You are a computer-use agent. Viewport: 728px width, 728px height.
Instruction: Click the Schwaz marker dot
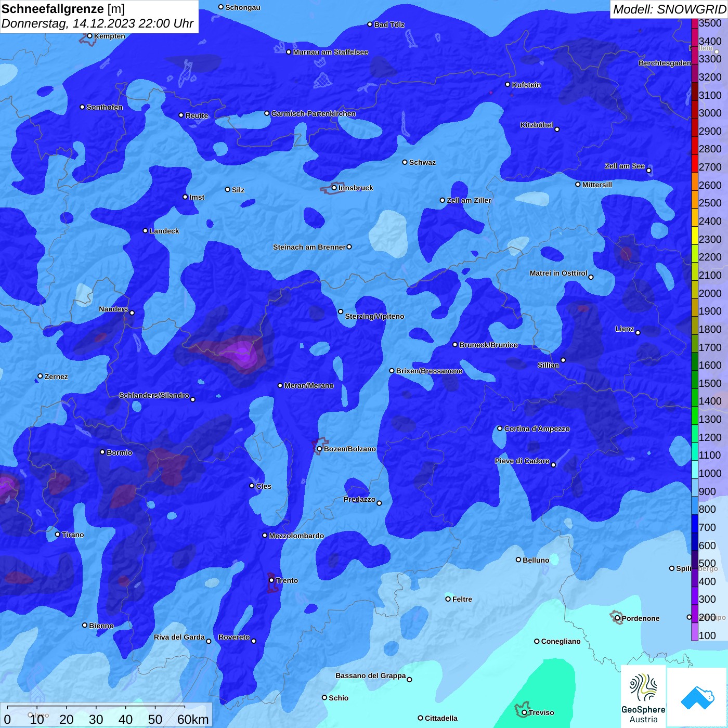405,162
